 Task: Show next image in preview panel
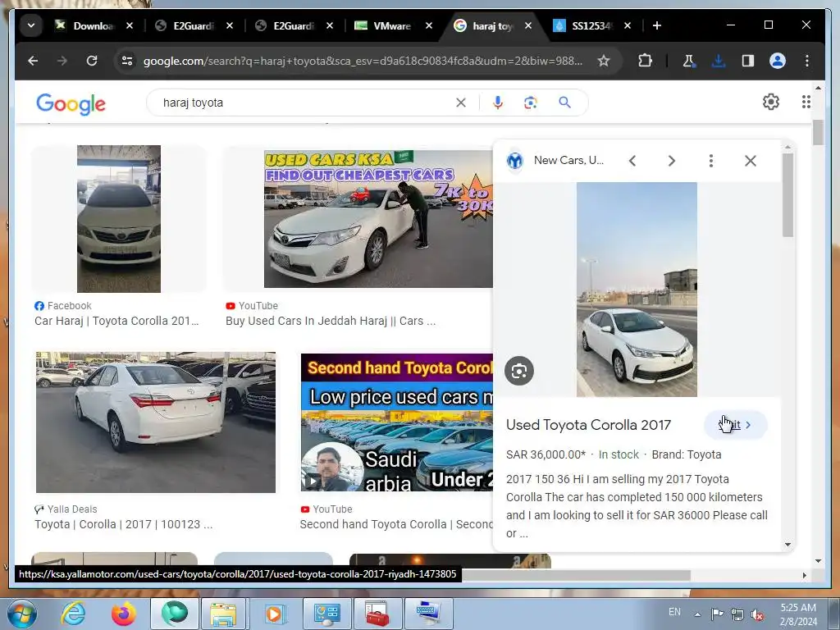tap(671, 161)
